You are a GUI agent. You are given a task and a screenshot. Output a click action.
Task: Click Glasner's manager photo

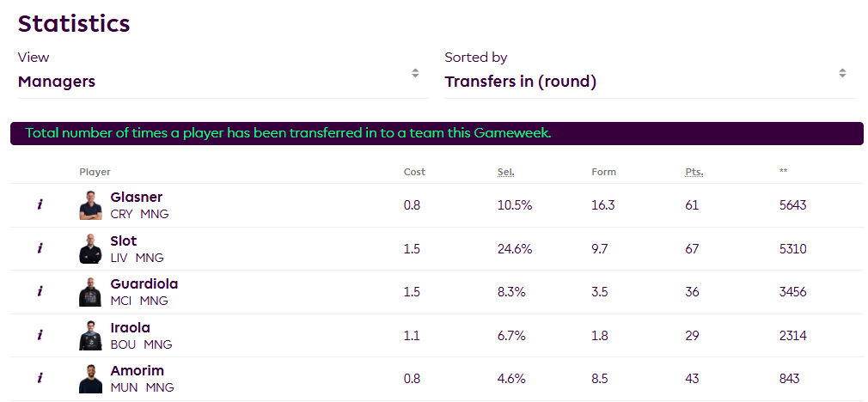pyautogui.click(x=90, y=205)
